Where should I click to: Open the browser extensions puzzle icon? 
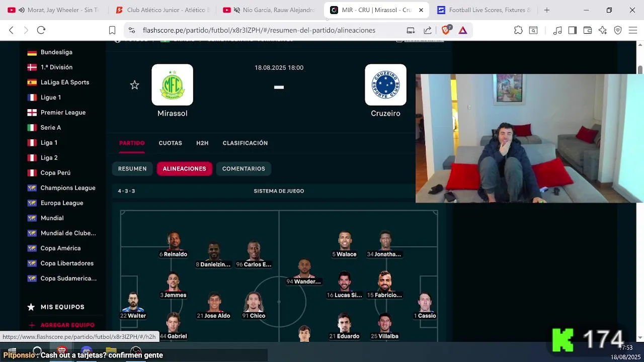(518, 30)
